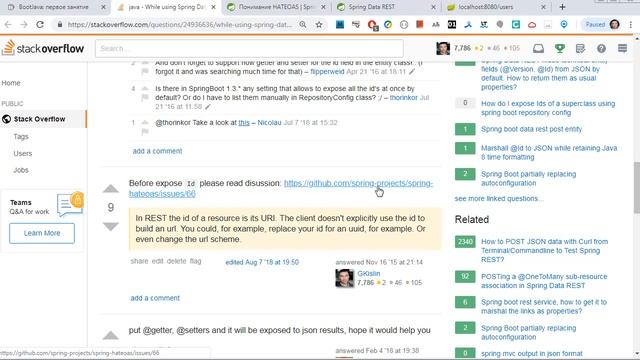Image resolution: width=640 pixels, height=360 pixels.
Task: Open the review queues icon
Action: click(580, 49)
